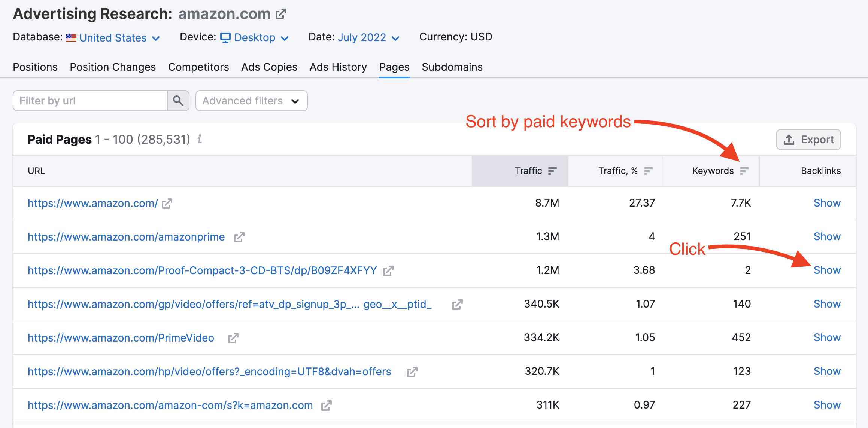Click traffic value 340.5K
The image size is (868, 428).
tap(541, 304)
